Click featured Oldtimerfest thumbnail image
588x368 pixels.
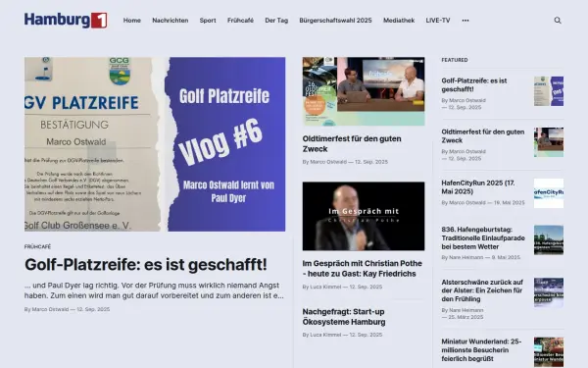[549, 142]
